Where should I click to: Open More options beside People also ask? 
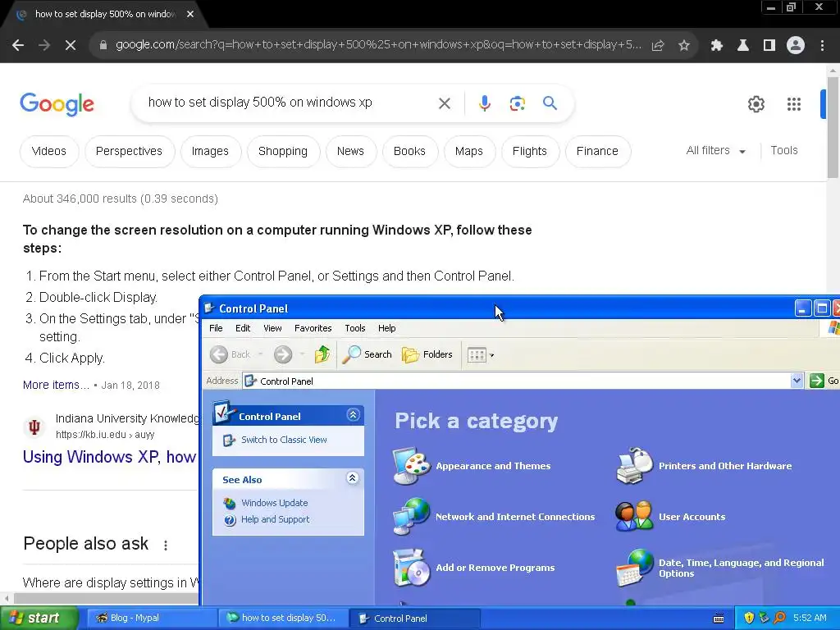pyautogui.click(x=166, y=545)
